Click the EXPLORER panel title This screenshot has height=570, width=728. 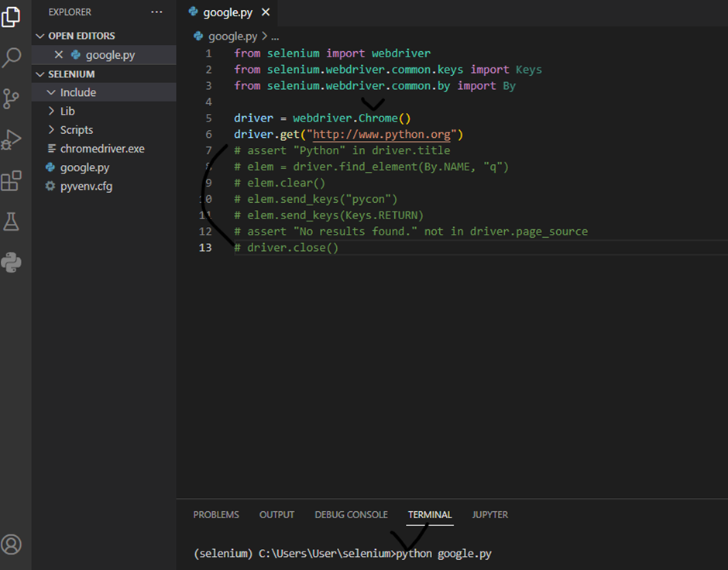(70, 12)
